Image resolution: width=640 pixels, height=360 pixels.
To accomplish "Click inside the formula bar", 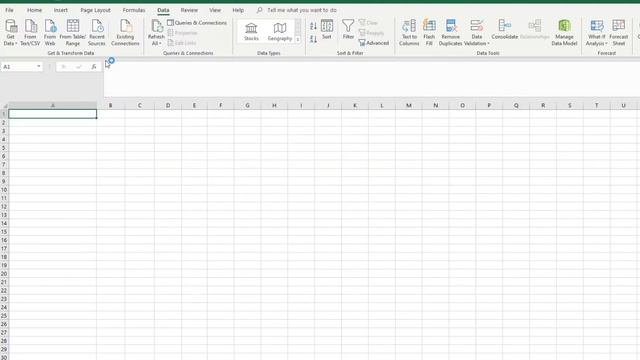I will click(371, 79).
